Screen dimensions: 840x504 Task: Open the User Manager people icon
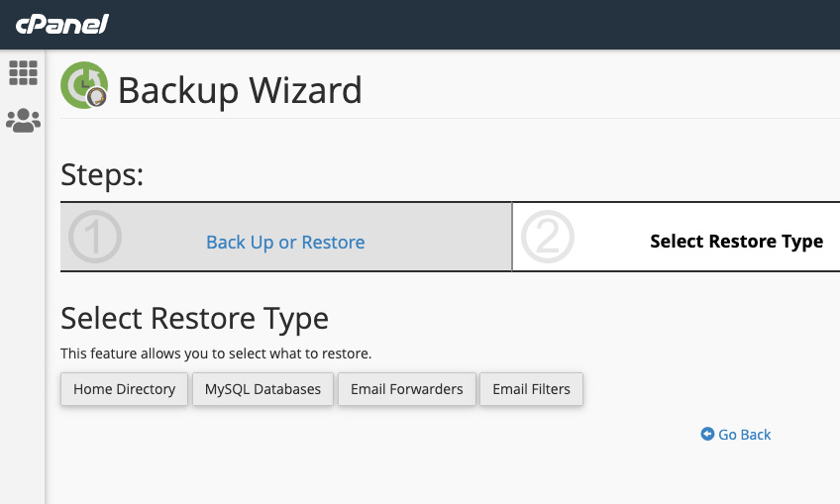click(23, 121)
